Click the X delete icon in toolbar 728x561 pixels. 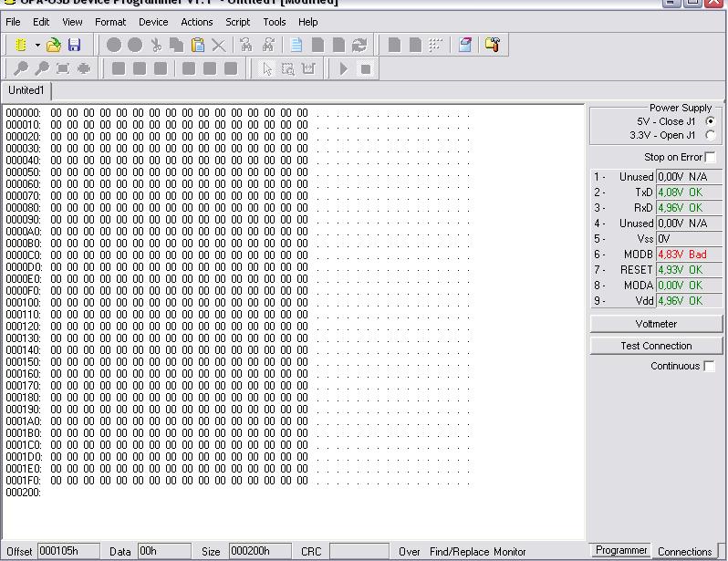219,45
